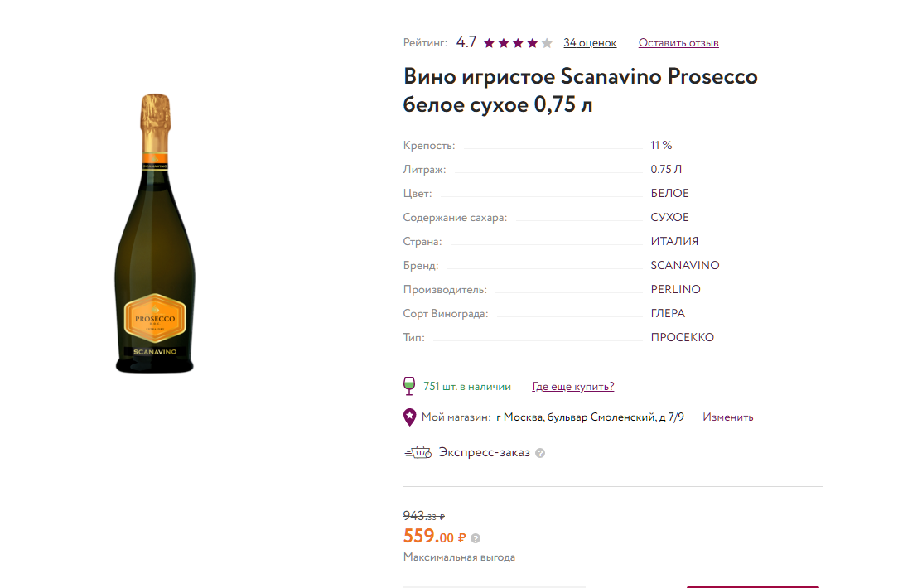Open the Где еще купить? link
Screen dimensions: 898x588
coord(572,387)
